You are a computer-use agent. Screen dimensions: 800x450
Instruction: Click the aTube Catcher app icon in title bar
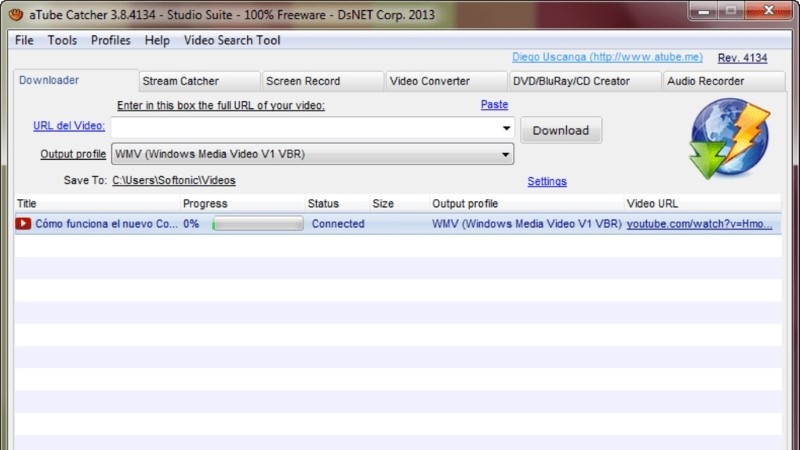[16, 14]
